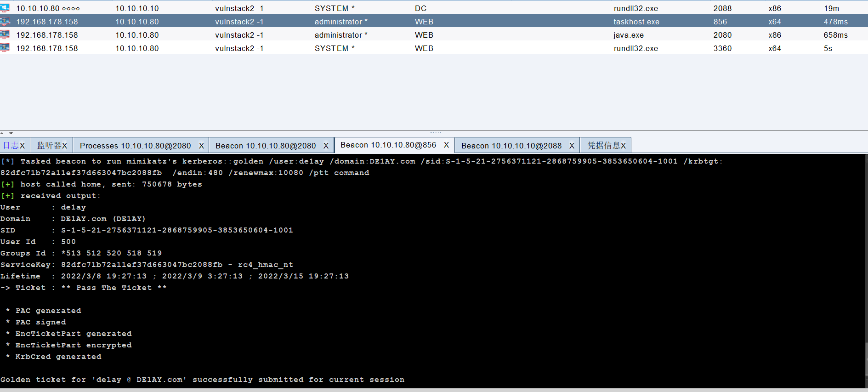Click the session icon of taskhost.exe row

pos(5,21)
